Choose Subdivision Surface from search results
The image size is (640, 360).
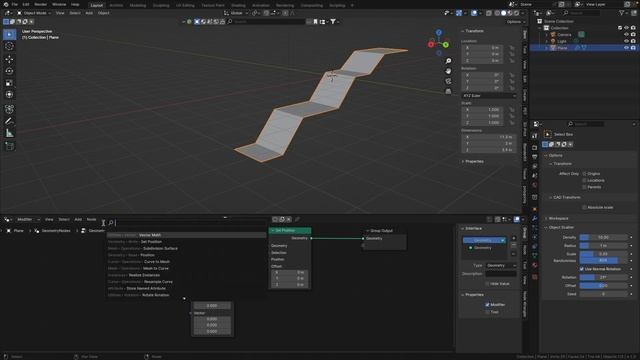(187, 249)
